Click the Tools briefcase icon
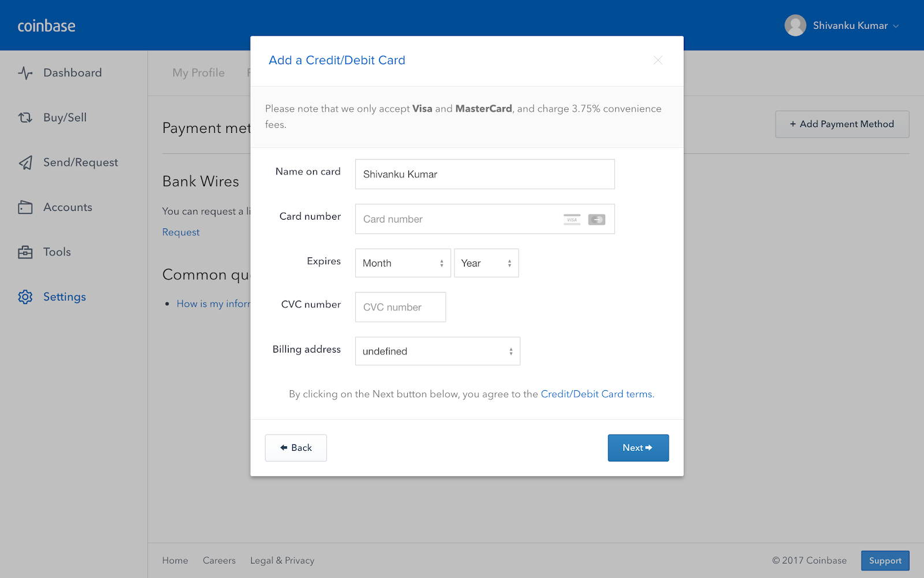This screenshot has width=924, height=578. pos(25,252)
